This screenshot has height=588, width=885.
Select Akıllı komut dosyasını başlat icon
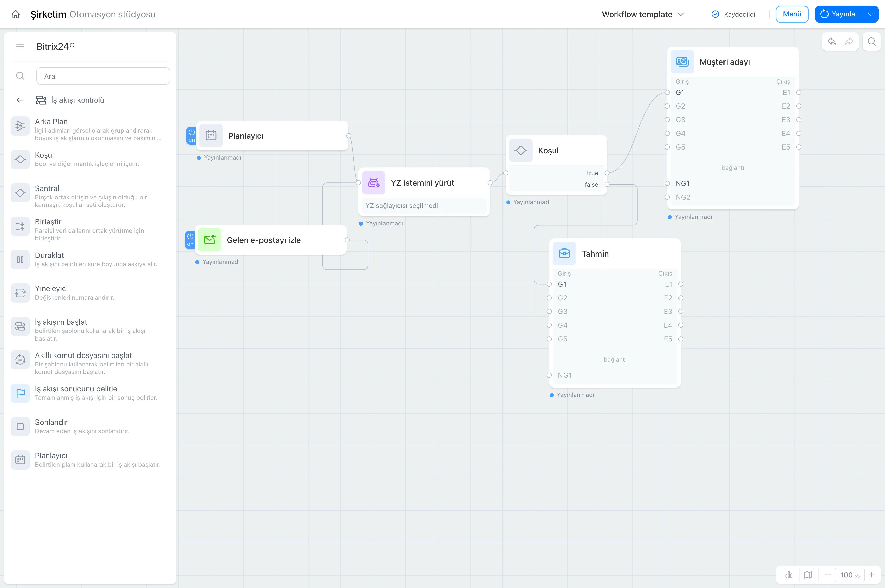pos(20,360)
